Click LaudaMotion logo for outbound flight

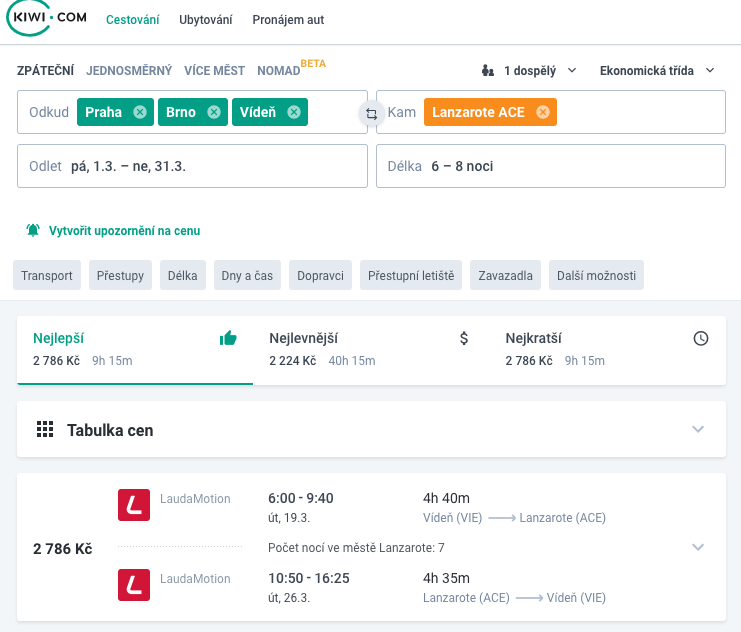click(134, 505)
